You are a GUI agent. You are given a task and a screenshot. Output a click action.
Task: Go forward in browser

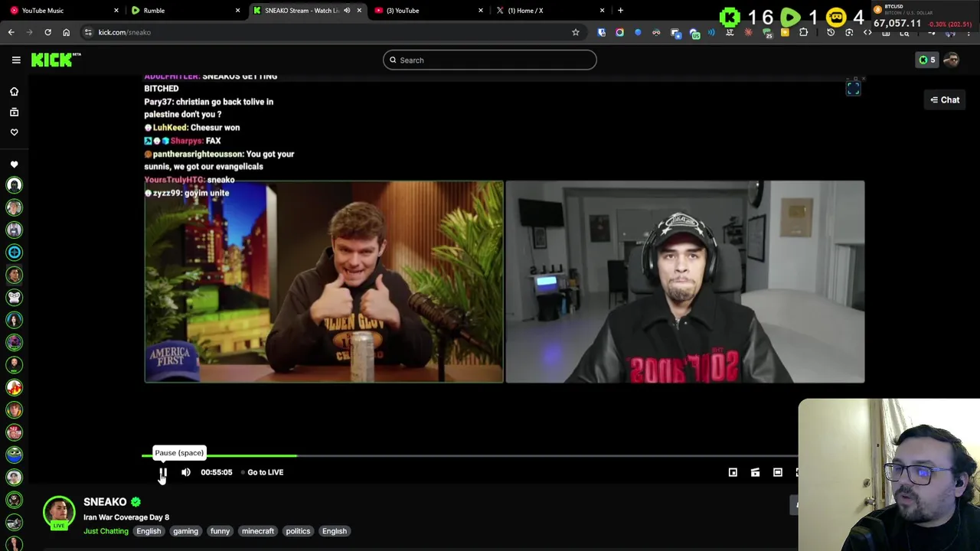29,32
